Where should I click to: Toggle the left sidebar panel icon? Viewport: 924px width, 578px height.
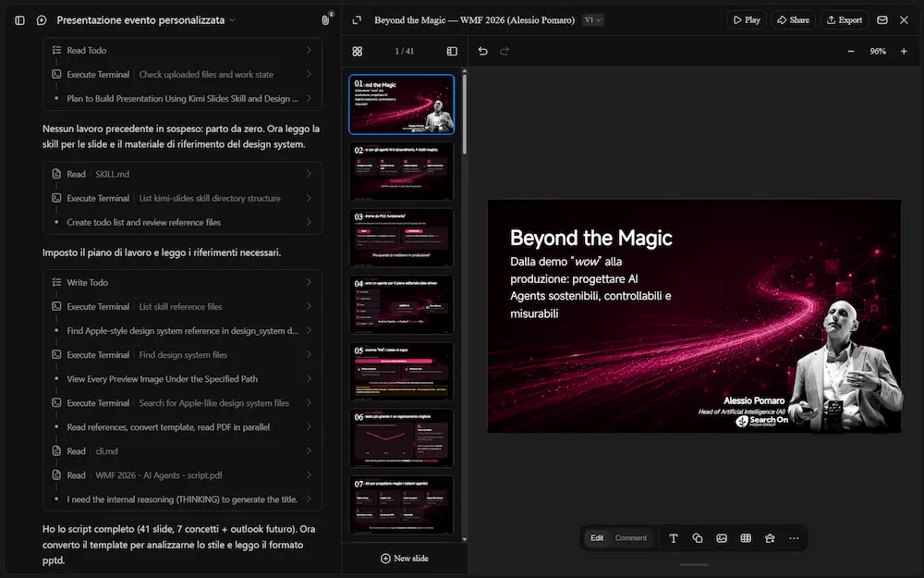(x=19, y=20)
